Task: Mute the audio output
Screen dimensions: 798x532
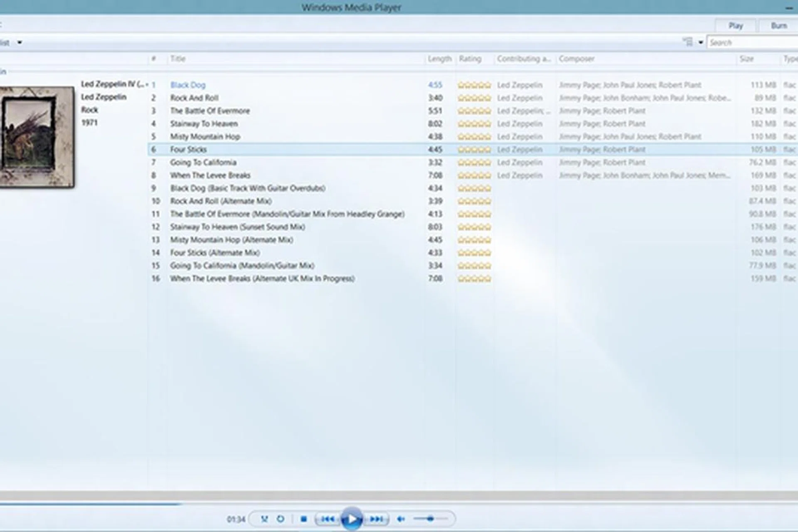Action: pos(400,519)
